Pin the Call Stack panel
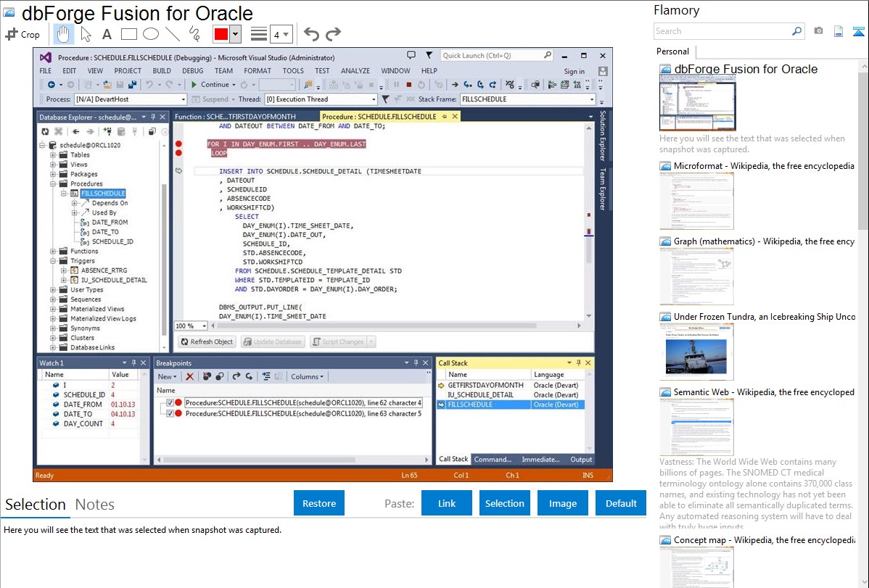Image resolution: width=869 pixels, height=588 pixels. [579, 363]
